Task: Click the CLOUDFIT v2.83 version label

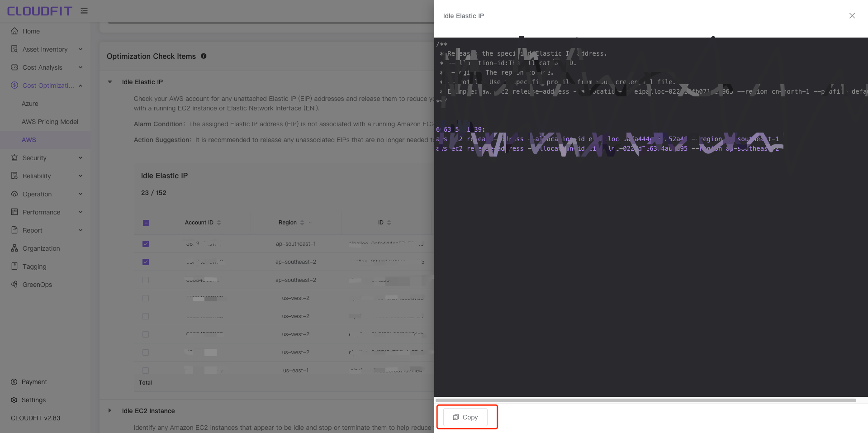Action: [35, 418]
